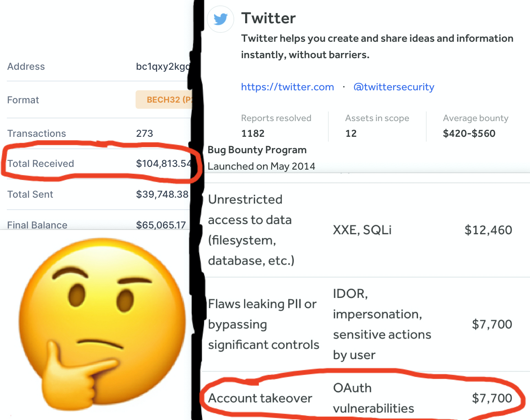This screenshot has width=530, height=420.
Task: Expand the Unrestricted access to data row
Action: click(x=250, y=229)
